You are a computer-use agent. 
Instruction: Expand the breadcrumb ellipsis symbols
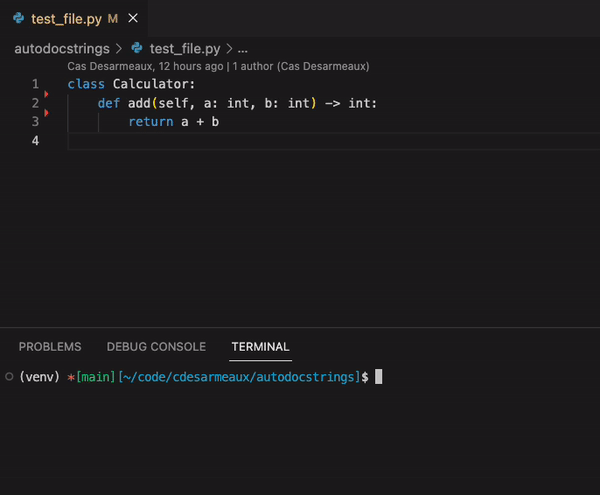click(x=243, y=50)
